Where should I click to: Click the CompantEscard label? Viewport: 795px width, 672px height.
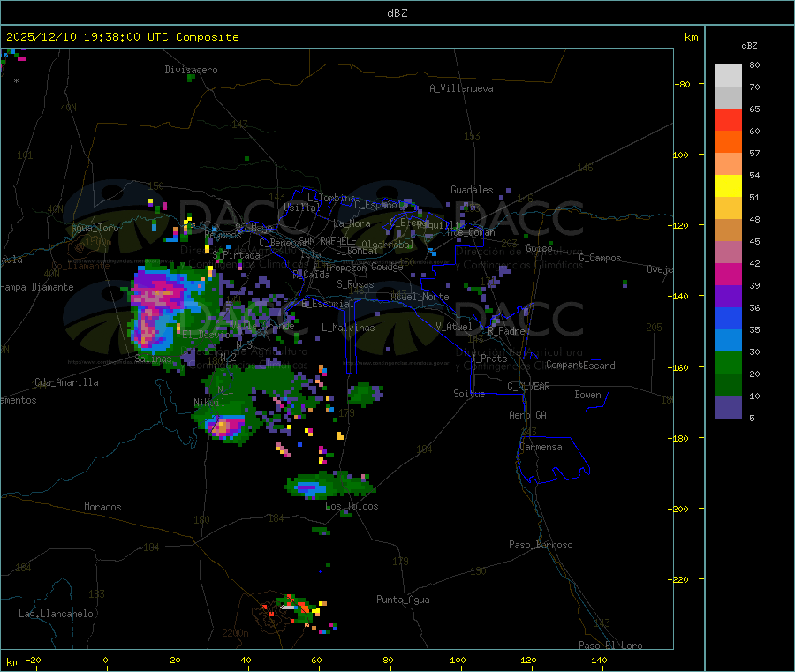[x=580, y=366]
